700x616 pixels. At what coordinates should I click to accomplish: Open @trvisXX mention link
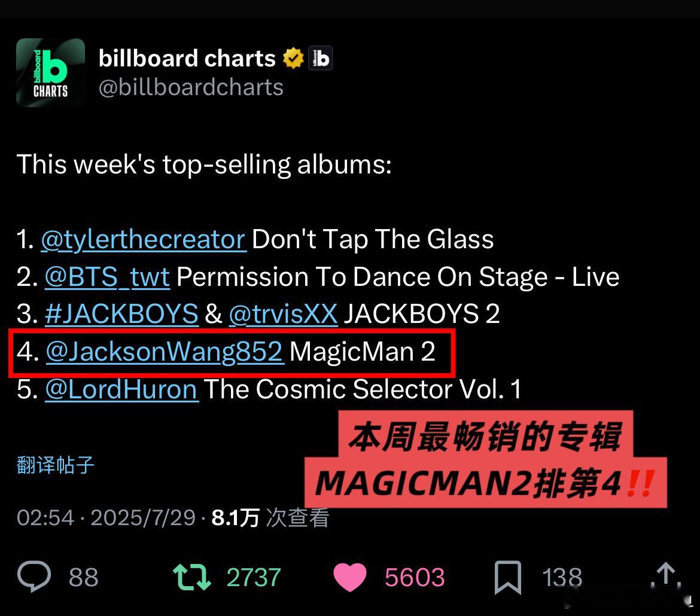(283, 314)
